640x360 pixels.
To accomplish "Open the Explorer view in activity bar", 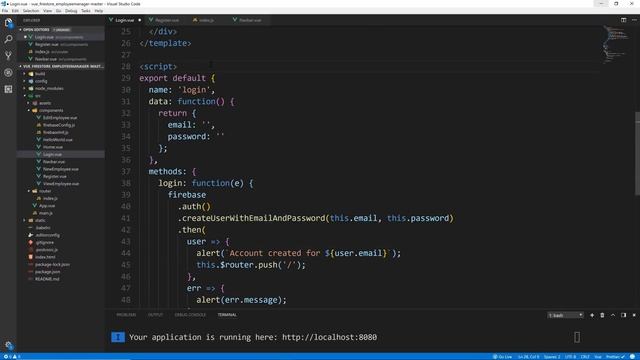I will tap(8, 23).
